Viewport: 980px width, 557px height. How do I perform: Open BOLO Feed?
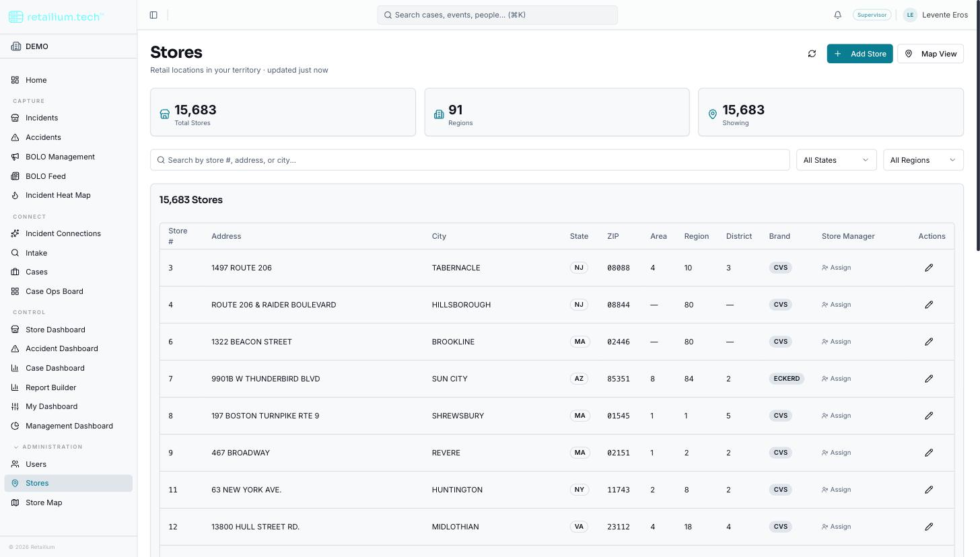click(68, 176)
